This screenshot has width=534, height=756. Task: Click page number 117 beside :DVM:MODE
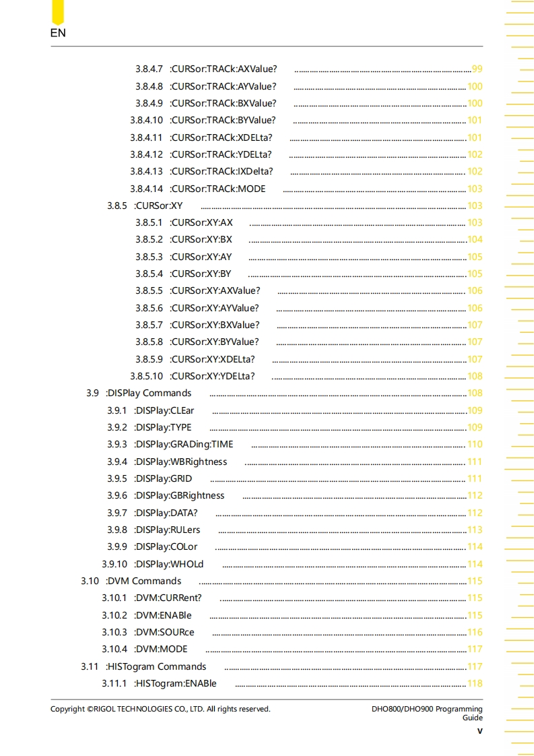(x=475, y=649)
